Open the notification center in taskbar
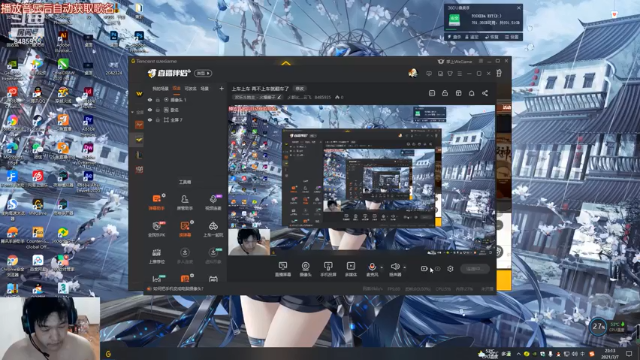The height and width of the screenshot is (360, 640). [629, 353]
